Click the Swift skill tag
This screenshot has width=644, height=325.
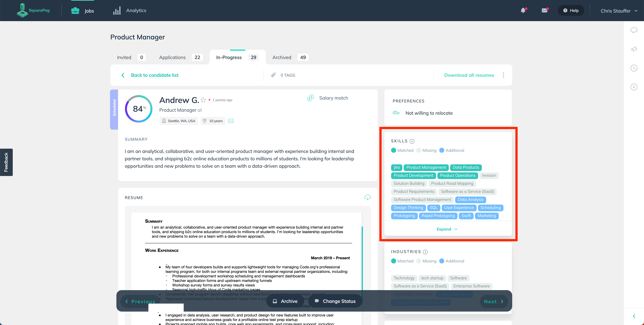[466, 216]
